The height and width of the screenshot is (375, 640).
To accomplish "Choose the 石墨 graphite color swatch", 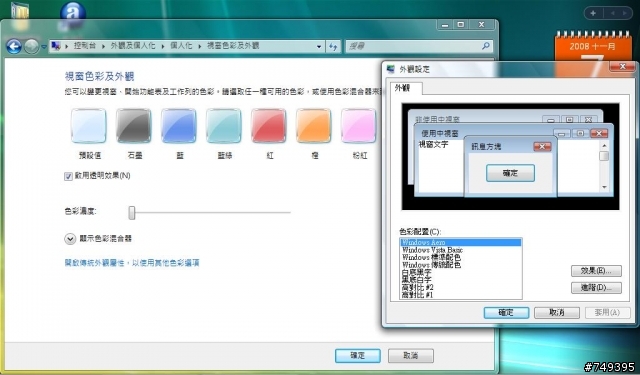I will pyautogui.click(x=133, y=126).
